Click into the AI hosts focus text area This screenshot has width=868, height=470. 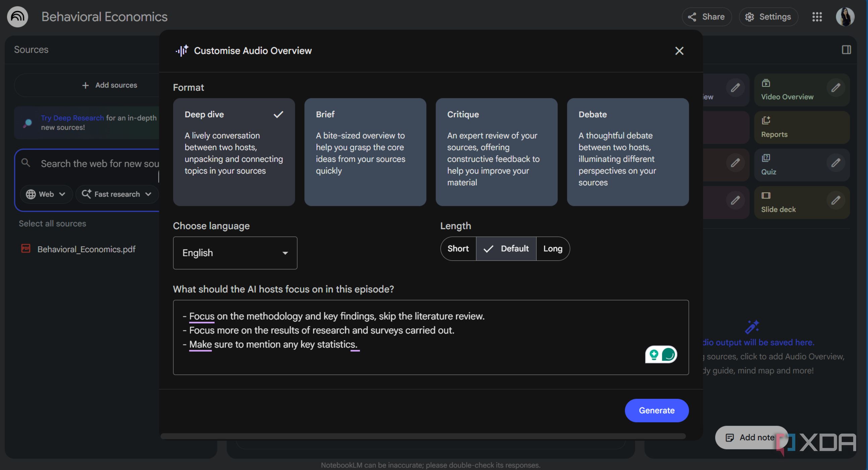[x=430, y=337]
